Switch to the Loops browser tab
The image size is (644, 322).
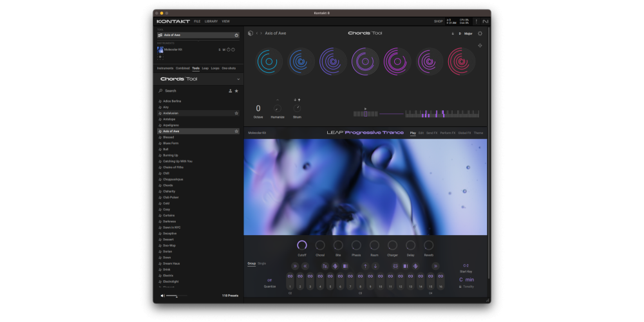pos(215,68)
